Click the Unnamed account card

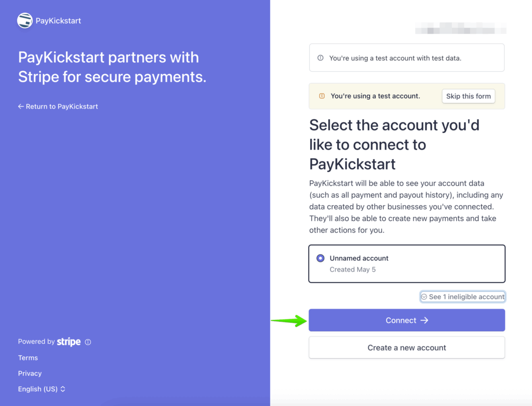407,264
